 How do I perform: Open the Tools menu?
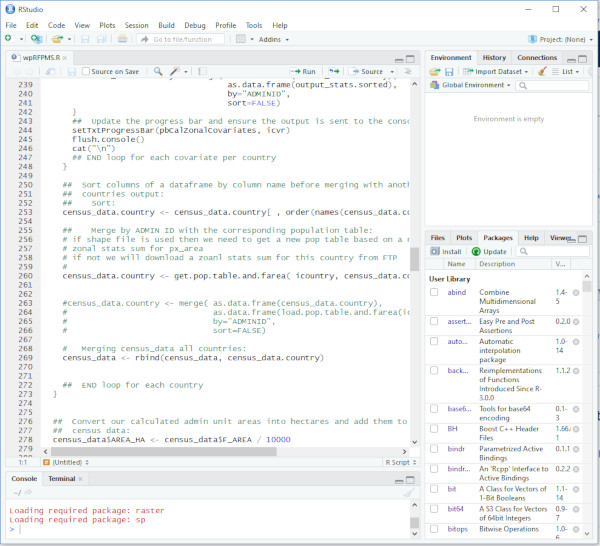pos(254,25)
